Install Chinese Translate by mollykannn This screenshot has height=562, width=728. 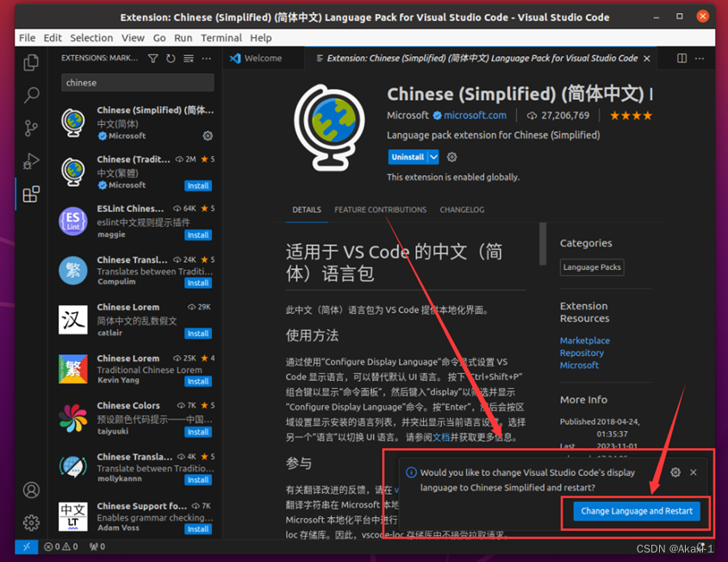[198, 480]
